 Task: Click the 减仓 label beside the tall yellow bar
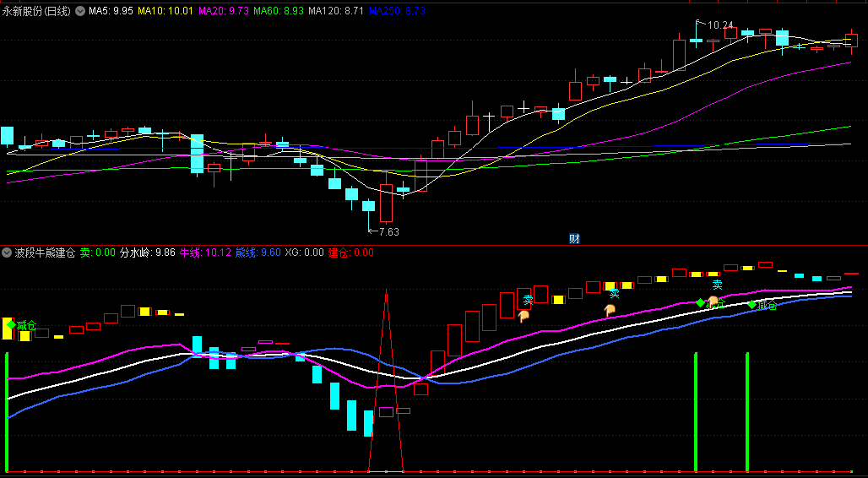pyautogui.click(x=26, y=326)
